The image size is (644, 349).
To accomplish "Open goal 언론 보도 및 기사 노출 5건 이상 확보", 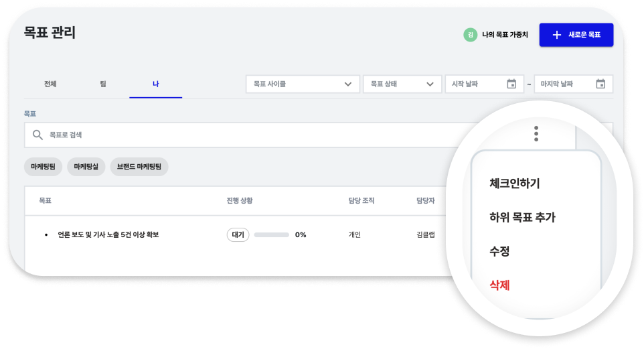I will 108,234.
